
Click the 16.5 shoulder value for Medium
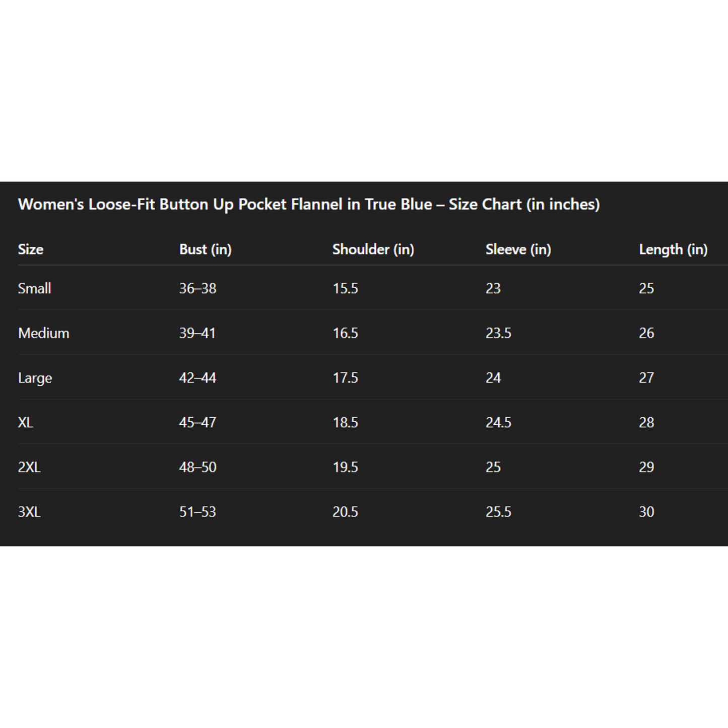click(346, 333)
